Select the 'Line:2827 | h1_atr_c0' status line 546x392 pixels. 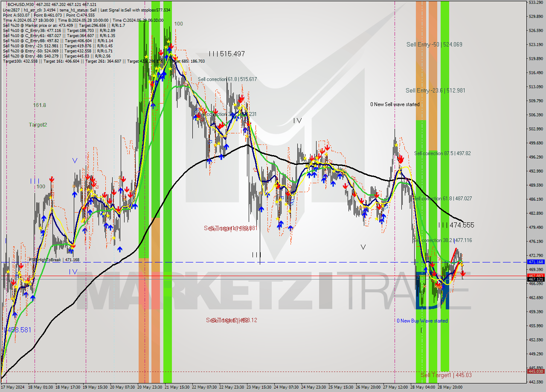(x=87, y=10)
